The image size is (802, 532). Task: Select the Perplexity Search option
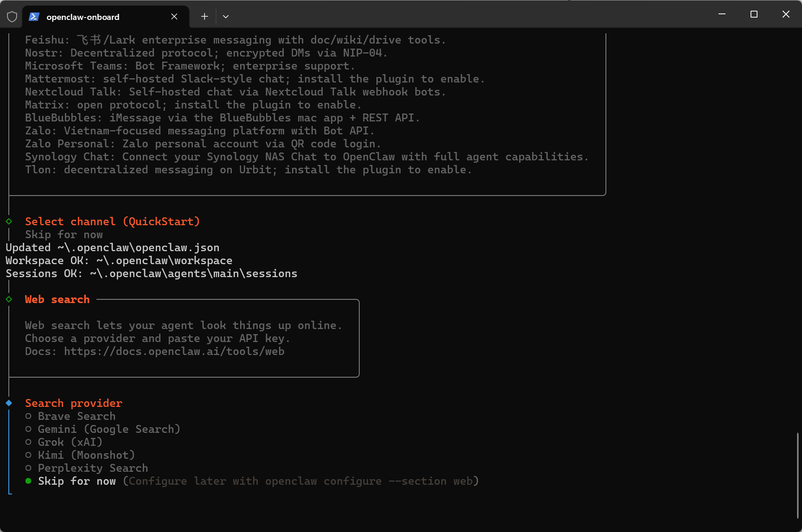[x=87, y=468]
